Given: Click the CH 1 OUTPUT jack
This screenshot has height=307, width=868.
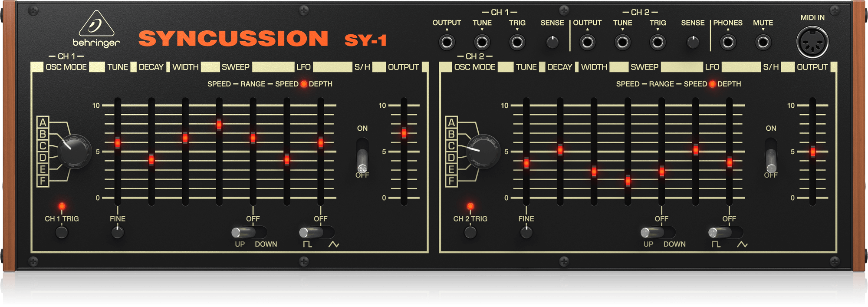Looking at the screenshot, I should 447,43.
